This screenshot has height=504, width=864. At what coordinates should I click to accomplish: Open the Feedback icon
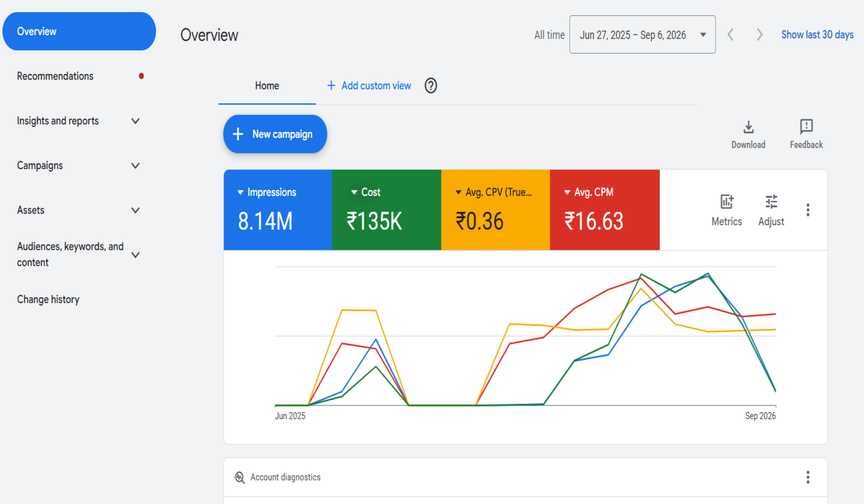[806, 126]
